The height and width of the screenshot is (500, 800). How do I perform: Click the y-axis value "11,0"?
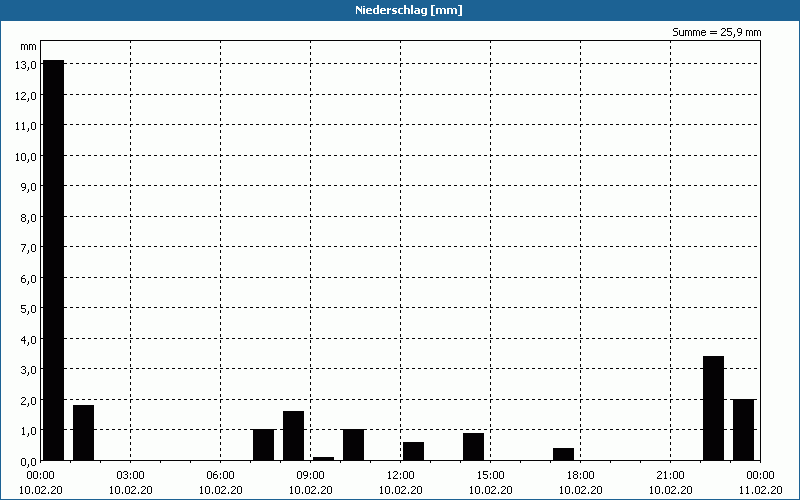point(26,126)
